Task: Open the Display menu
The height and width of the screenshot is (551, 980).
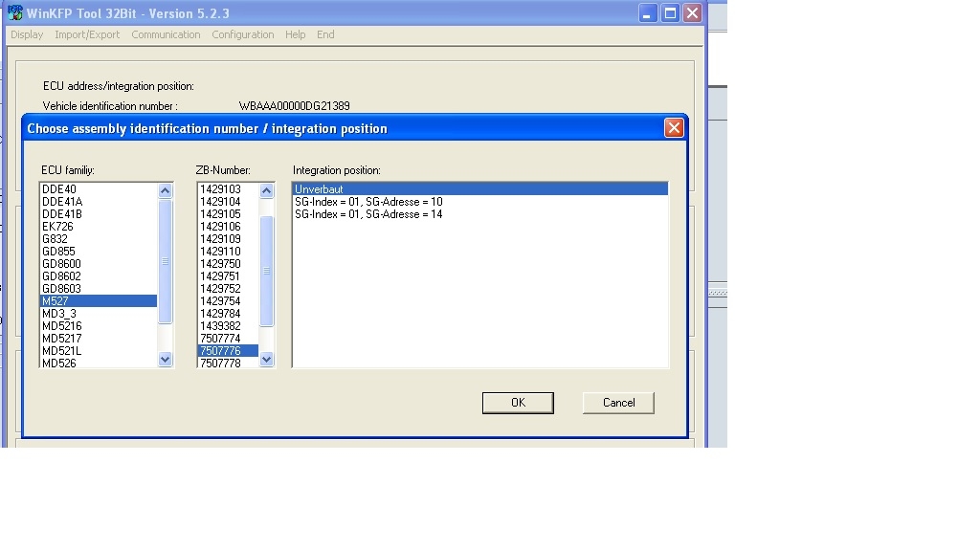Action: 27,34
